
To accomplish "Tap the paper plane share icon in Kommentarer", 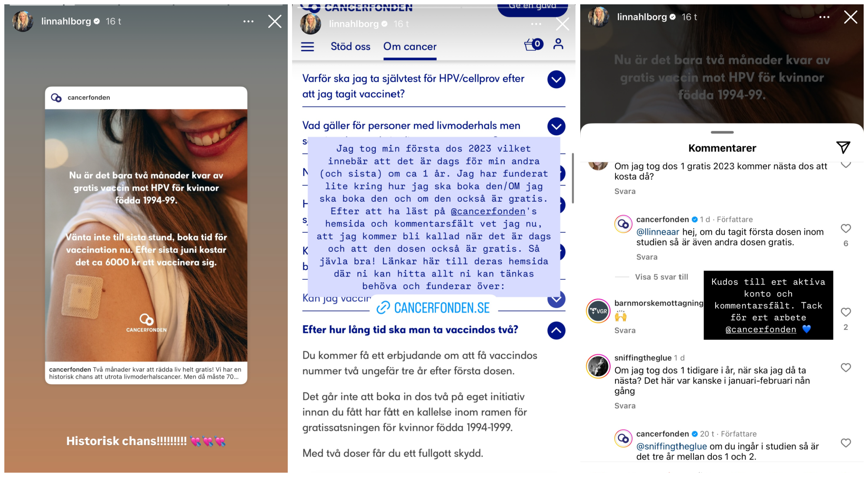I will 843,147.
